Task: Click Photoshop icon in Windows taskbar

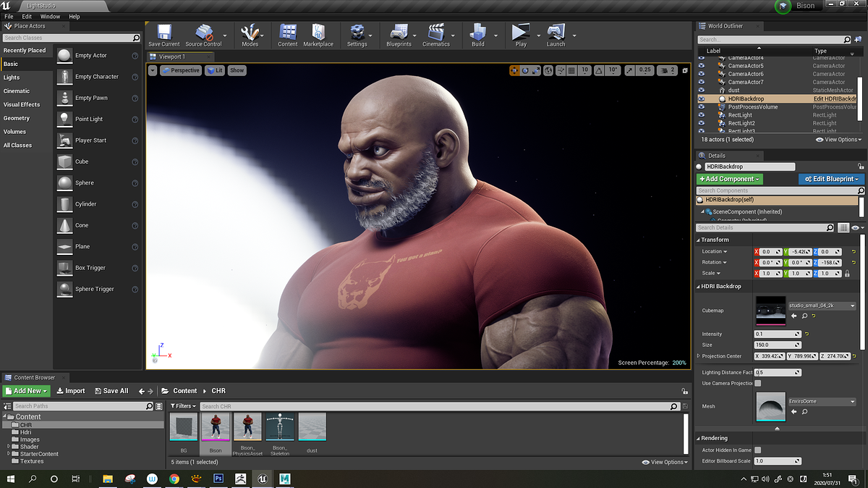Action: click(x=218, y=479)
